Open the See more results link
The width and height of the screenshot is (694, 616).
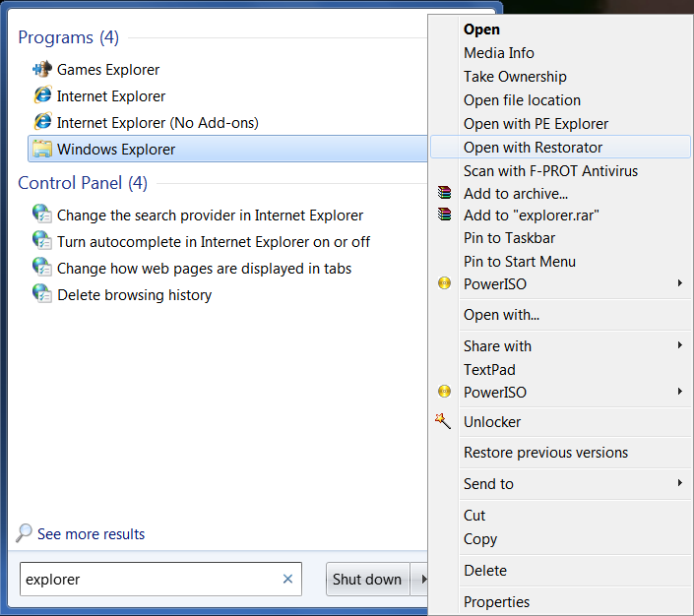(91, 534)
